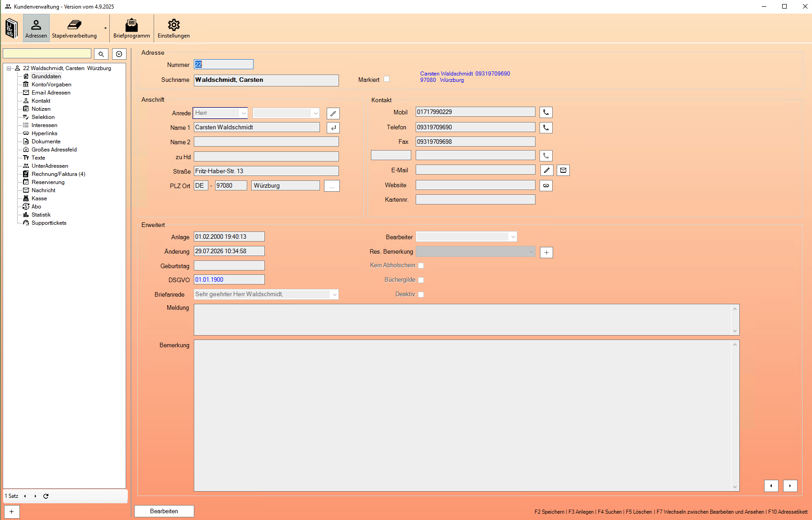The image size is (812, 520).
Task: Click the pencil icon next to Anrede
Action: pyautogui.click(x=333, y=113)
